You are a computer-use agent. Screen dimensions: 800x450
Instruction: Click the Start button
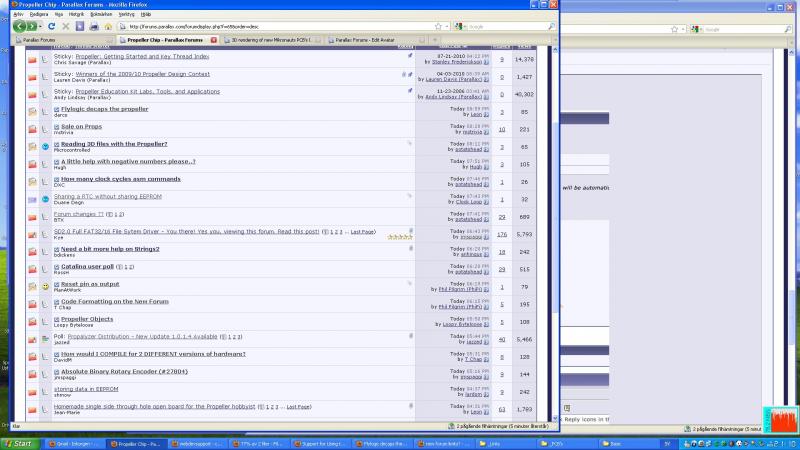20,443
